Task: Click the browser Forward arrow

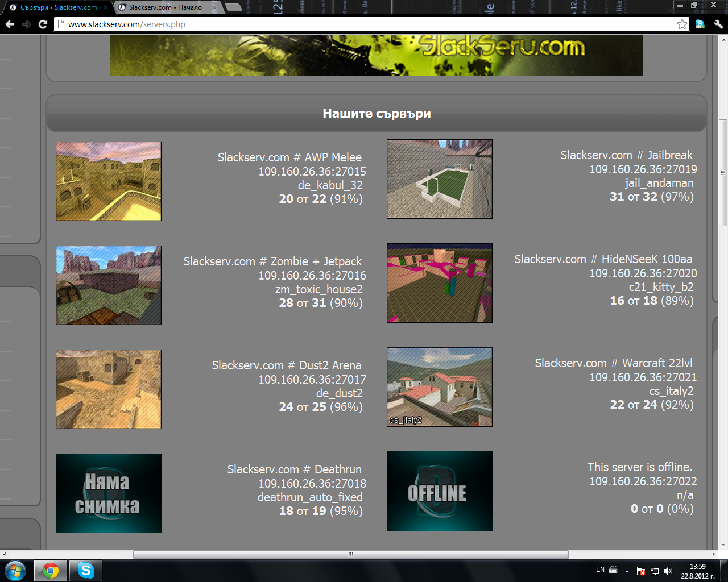Action: point(26,24)
